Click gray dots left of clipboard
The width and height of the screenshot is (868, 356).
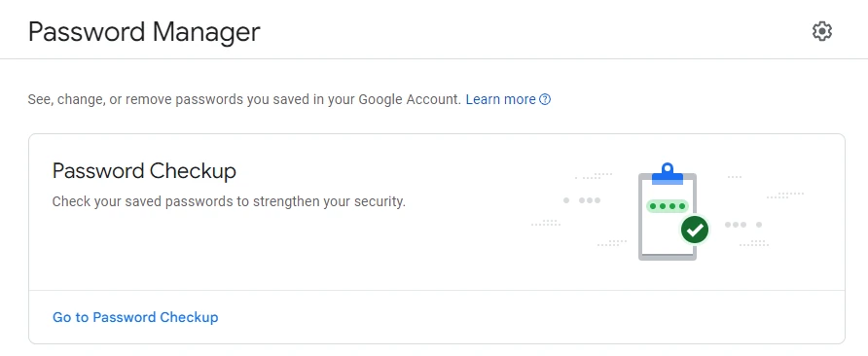tap(582, 200)
